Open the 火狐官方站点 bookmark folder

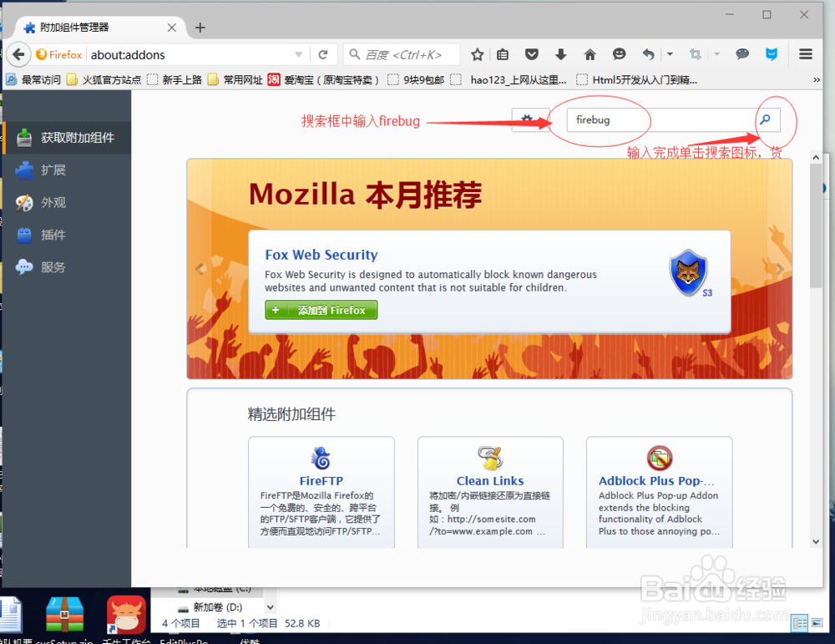coord(104,80)
